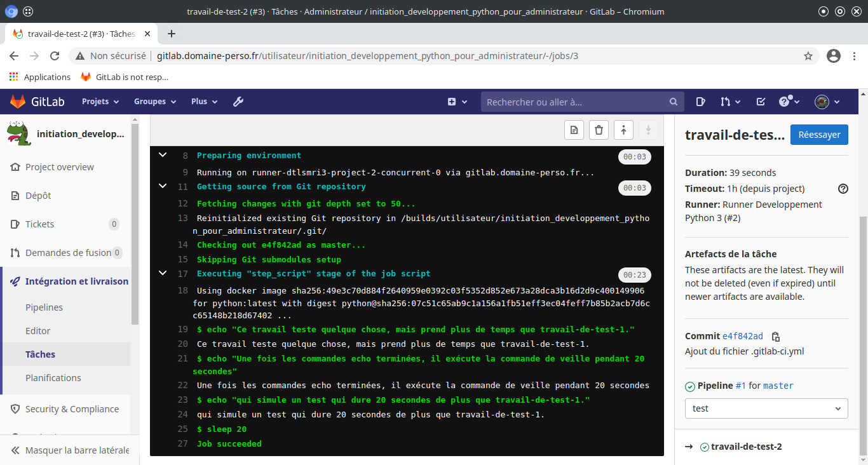Click the scroll to top log icon
This screenshot has height=465, width=868.
coord(623,130)
